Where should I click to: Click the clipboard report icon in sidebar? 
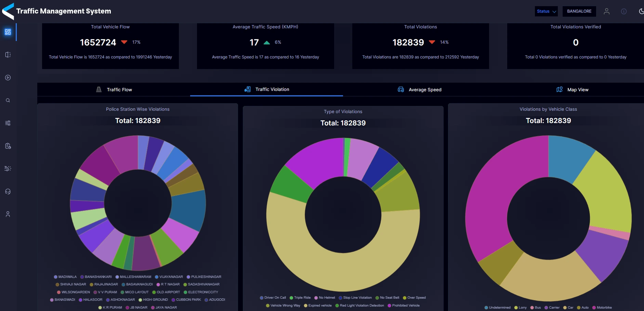(8, 146)
